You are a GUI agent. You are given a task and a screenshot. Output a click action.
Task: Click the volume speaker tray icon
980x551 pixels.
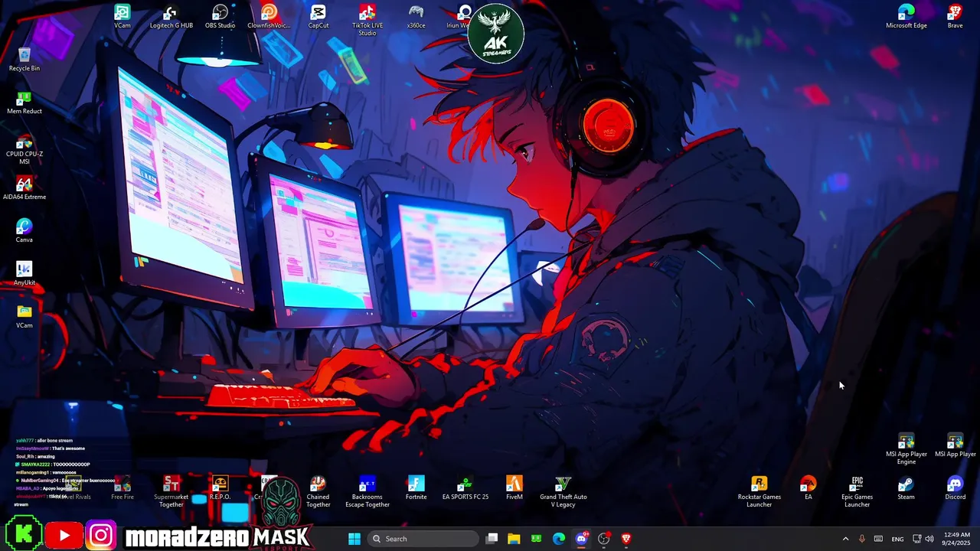[929, 539]
